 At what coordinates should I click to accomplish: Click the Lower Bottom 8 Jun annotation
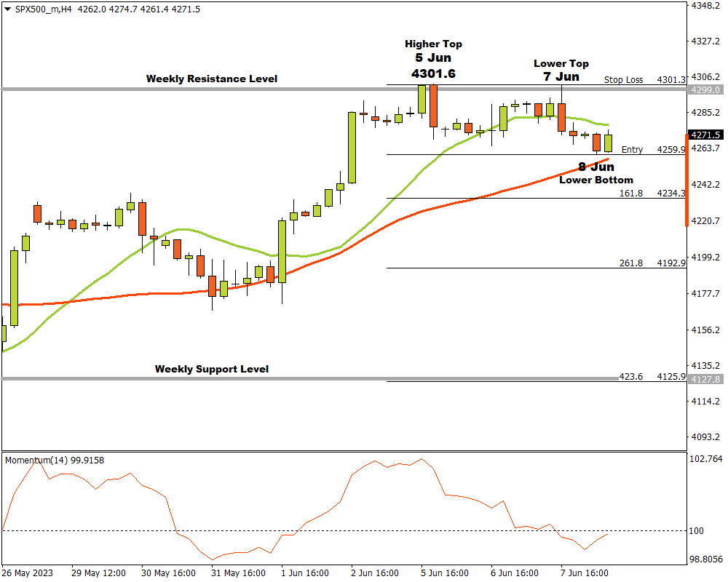click(x=596, y=173)
